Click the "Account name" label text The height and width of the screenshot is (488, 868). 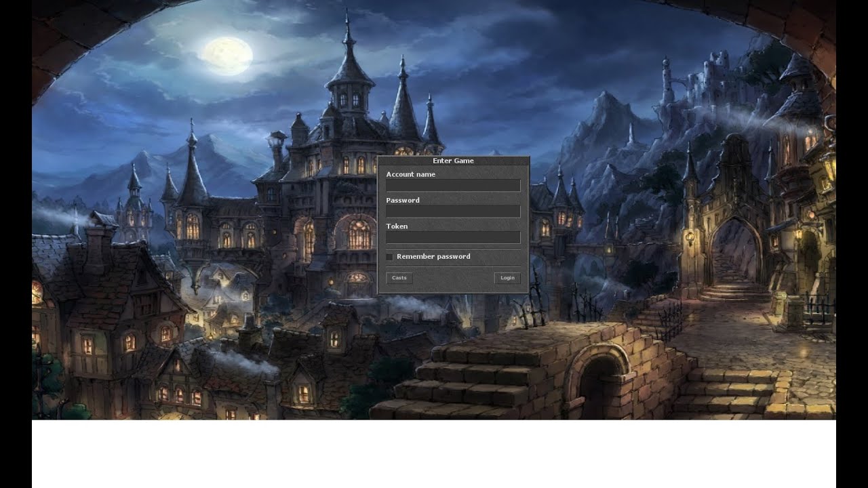[411, 174]
